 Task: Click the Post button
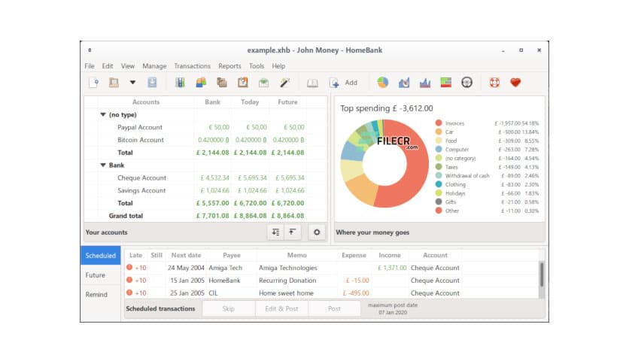click(x=334, y=308)
